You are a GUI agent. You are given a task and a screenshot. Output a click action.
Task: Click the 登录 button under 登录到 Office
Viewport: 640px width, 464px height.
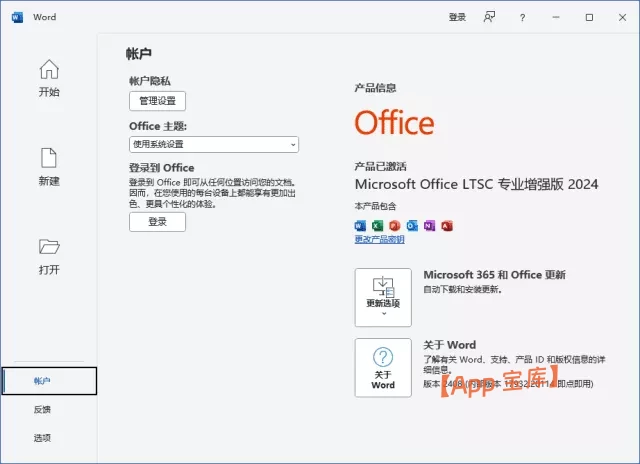click(158, 222)
